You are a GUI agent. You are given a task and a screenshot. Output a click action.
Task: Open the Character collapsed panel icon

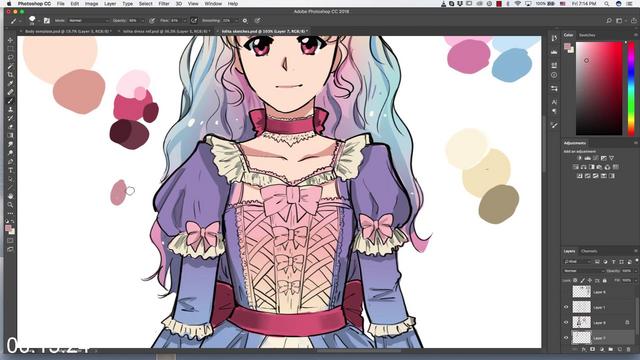click(554, 102)
